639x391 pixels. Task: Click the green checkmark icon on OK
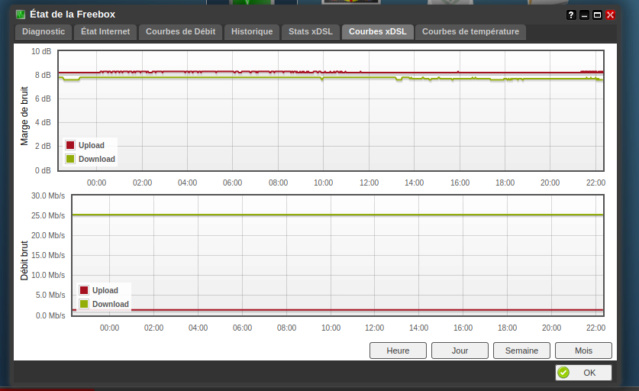tap(564, 372)
